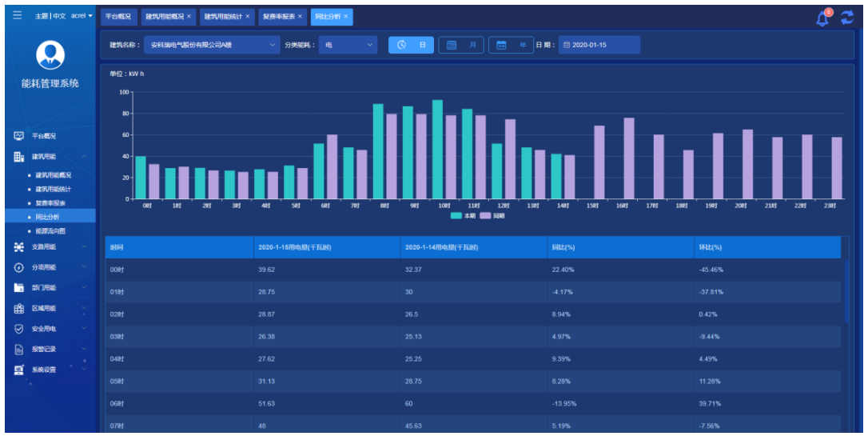Switch to 月 (month) view toggle
This screenshot has width=868, height=436.
[461, 45]
